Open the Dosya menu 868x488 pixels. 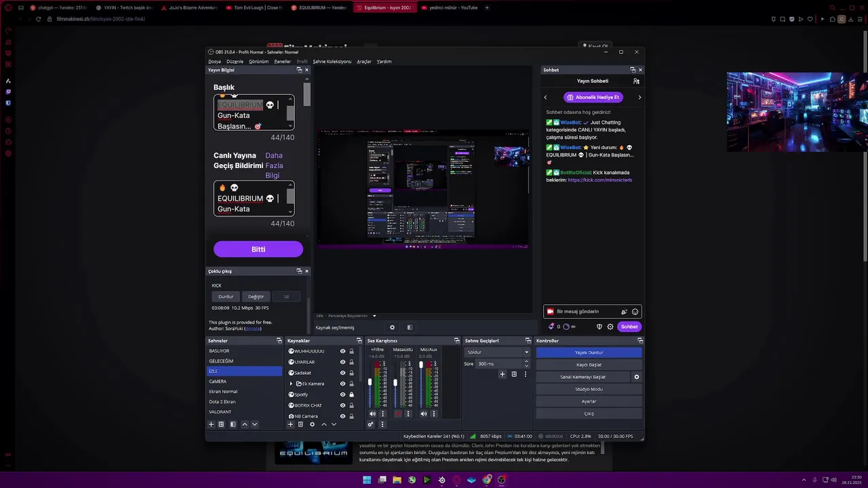[214, 62]
